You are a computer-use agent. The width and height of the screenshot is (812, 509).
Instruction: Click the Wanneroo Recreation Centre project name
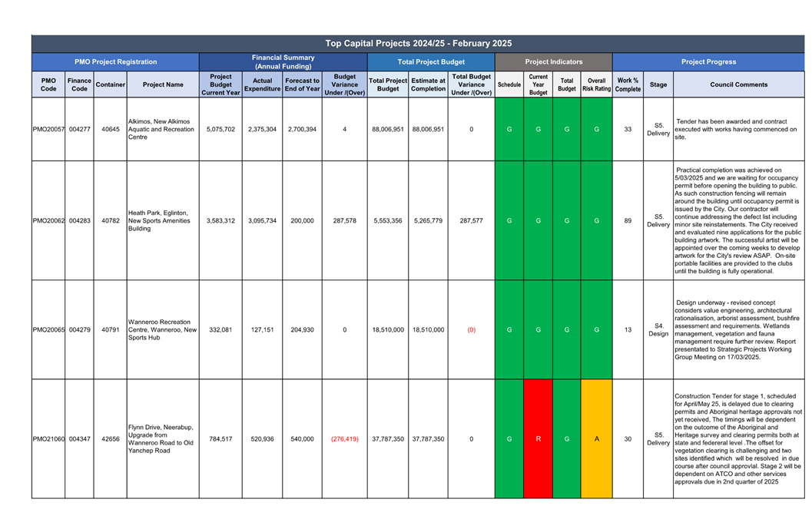coord(162,330)
